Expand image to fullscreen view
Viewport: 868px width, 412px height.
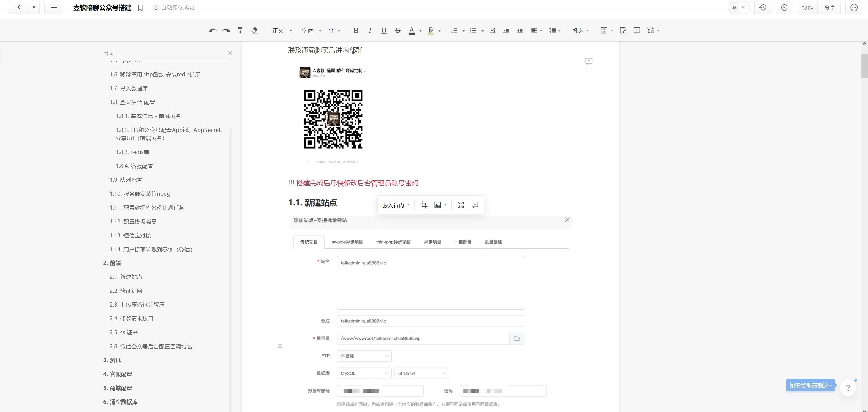[x=461, y=205]
